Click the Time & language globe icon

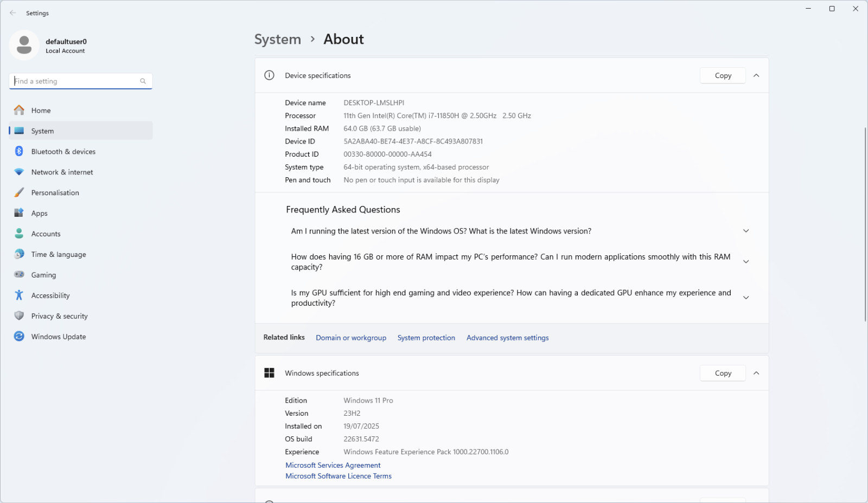point(19,254)
